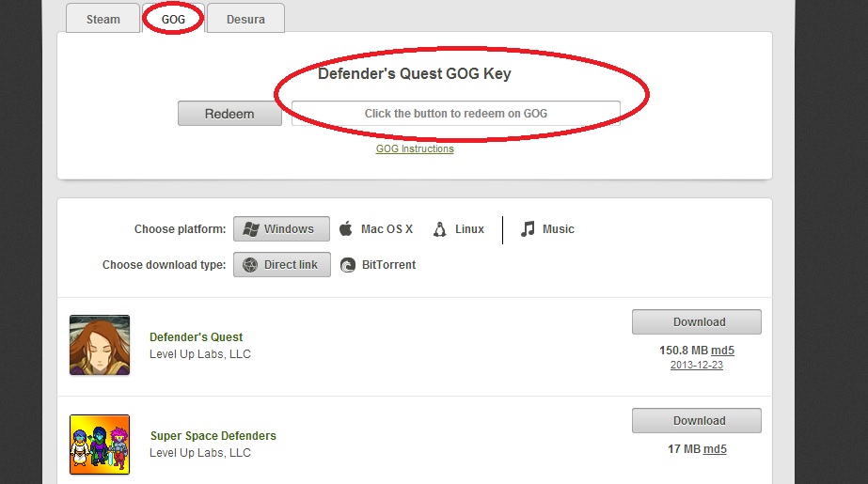Click the Music note icon

(528, 228)
